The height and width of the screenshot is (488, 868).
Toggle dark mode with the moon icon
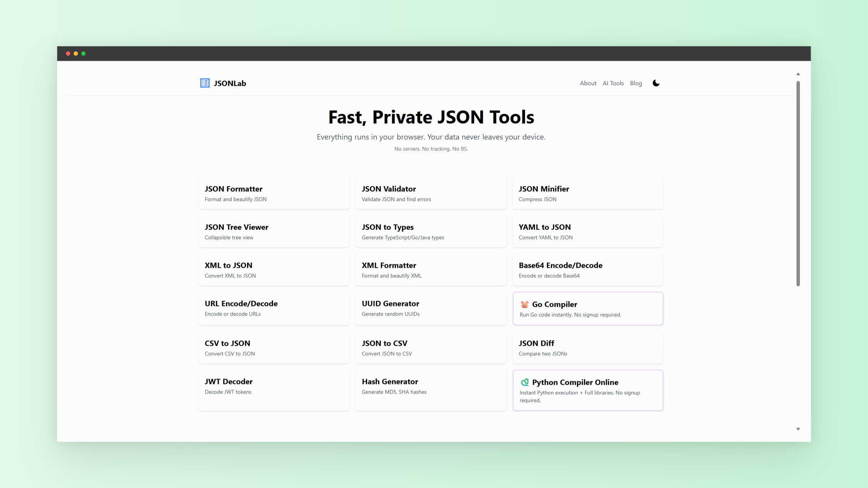pos(656,83)
